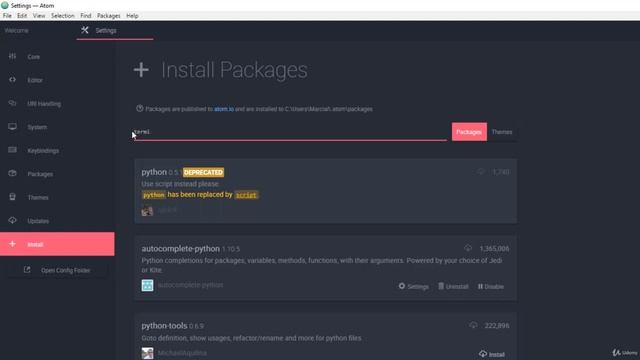Click the Install plus icon in sidebar
This screenshot has width=640, height=360.
[12, 244]
